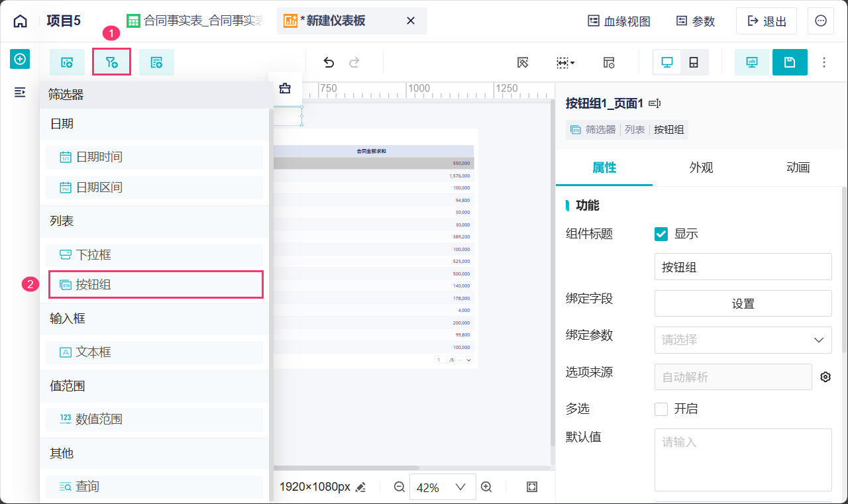Click the 1,576,000 table cell

tap(459, 176)
